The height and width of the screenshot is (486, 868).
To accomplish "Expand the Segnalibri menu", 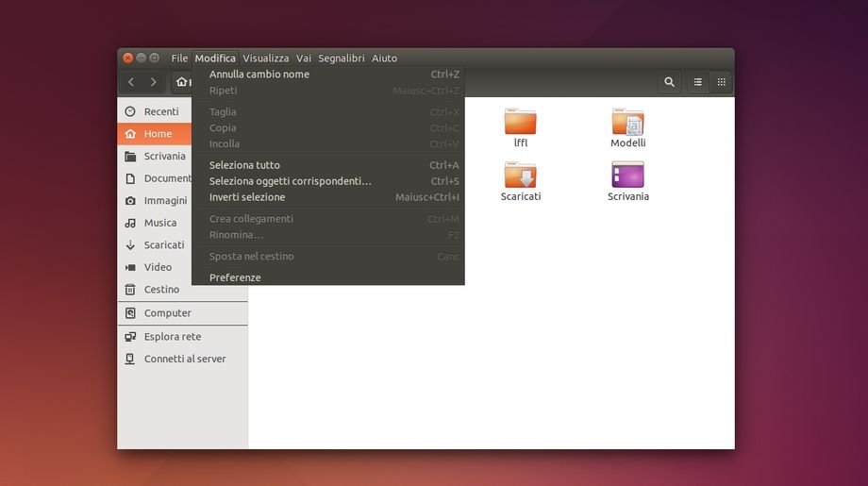I will pos(341,59).
